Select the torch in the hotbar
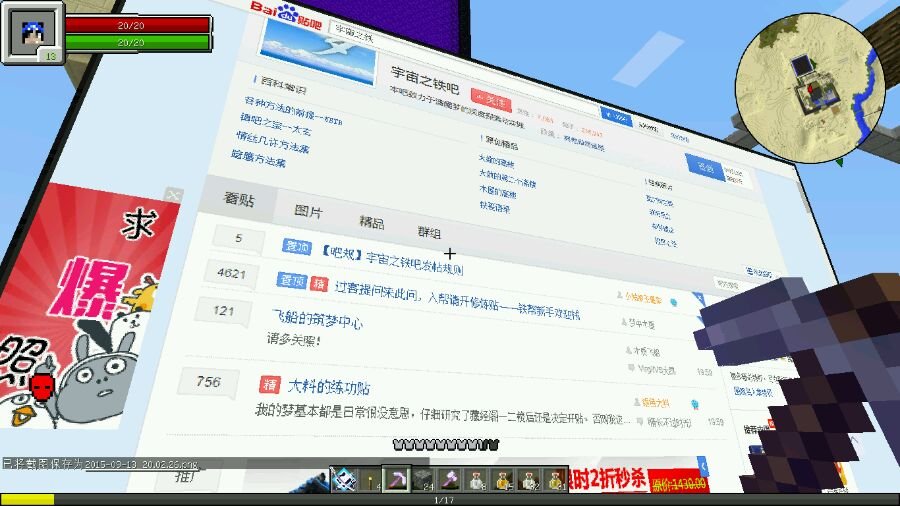 tap(370, 480)
